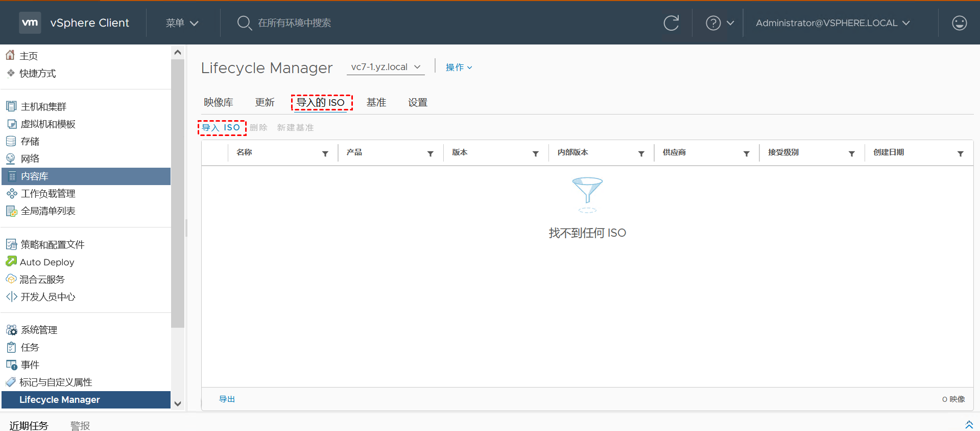The height and width of the screenshot is (431, 980).
Task: Click the vendor column filter icon
Action: 746,153
